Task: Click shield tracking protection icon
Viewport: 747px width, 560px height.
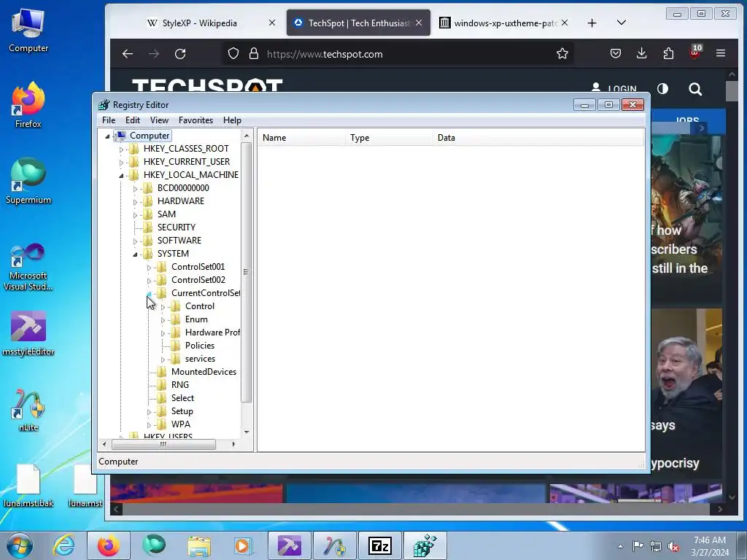Action: pyautogui.click(x=233, y=53)
